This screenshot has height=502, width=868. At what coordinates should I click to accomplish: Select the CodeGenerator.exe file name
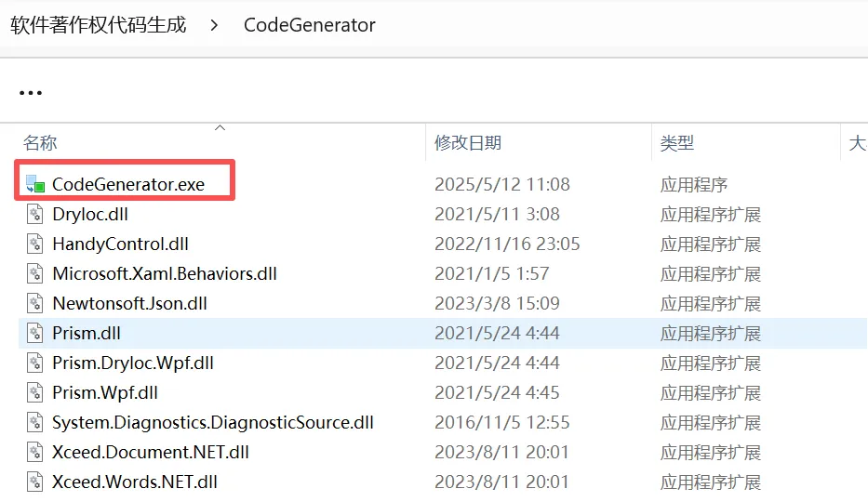click(128, 184)
